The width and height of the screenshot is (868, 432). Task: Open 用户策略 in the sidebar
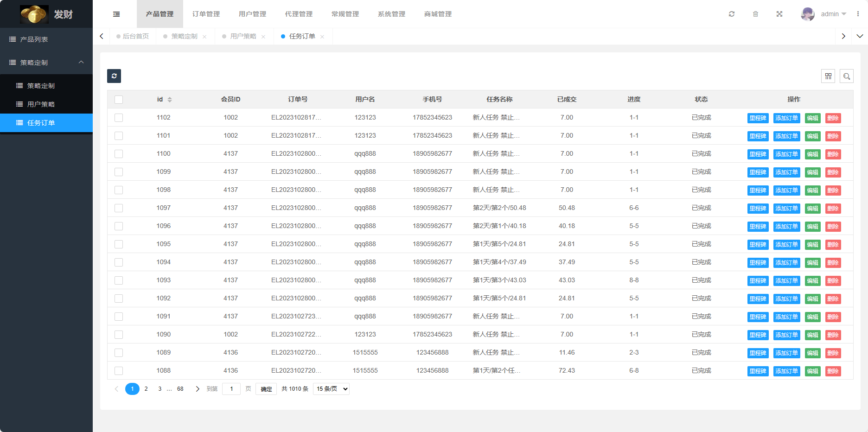(46, 104)
